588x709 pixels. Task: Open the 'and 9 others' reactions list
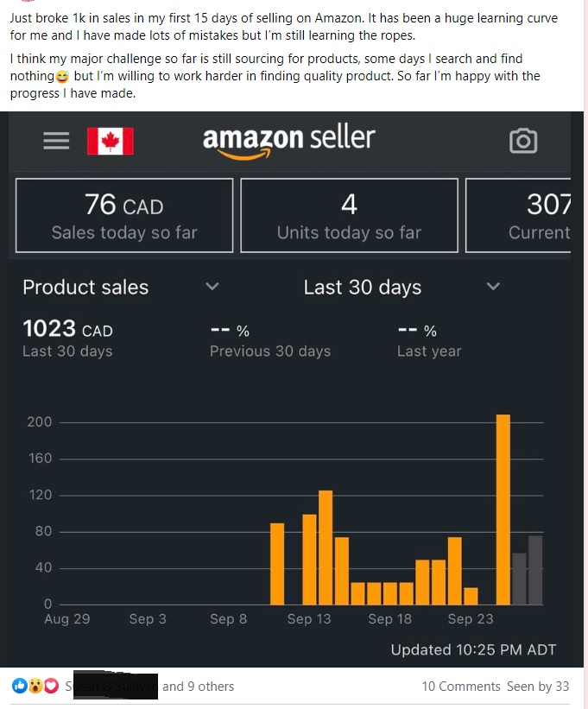pyautogui.click(x=198, y=687)
